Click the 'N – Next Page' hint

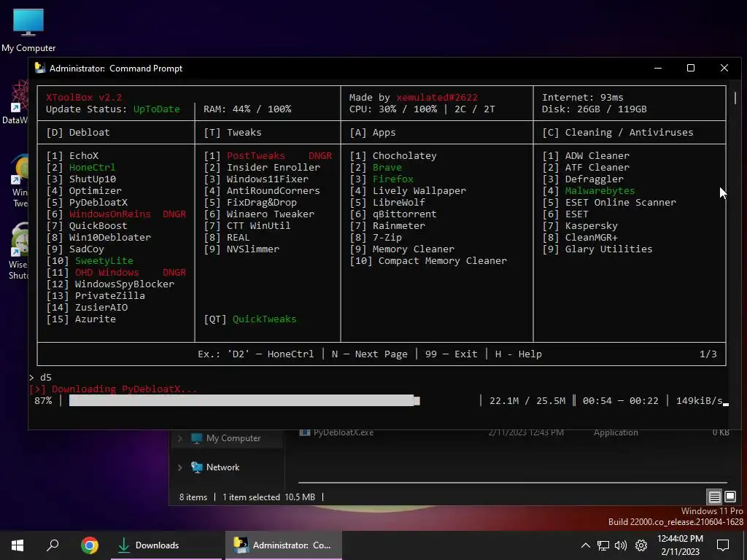click(x=370, y=354)
